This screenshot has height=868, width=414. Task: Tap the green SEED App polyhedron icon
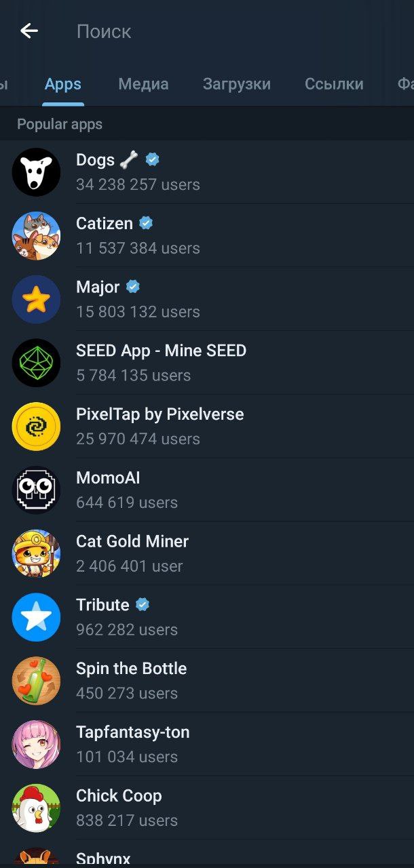point(36,363)
